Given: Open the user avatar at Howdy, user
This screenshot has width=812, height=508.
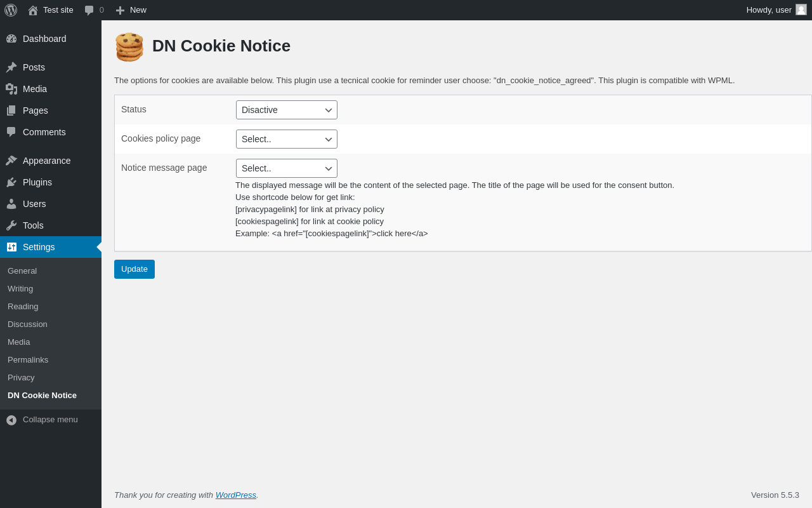Looking at the screenshot, I should click(x=801, y=10).
